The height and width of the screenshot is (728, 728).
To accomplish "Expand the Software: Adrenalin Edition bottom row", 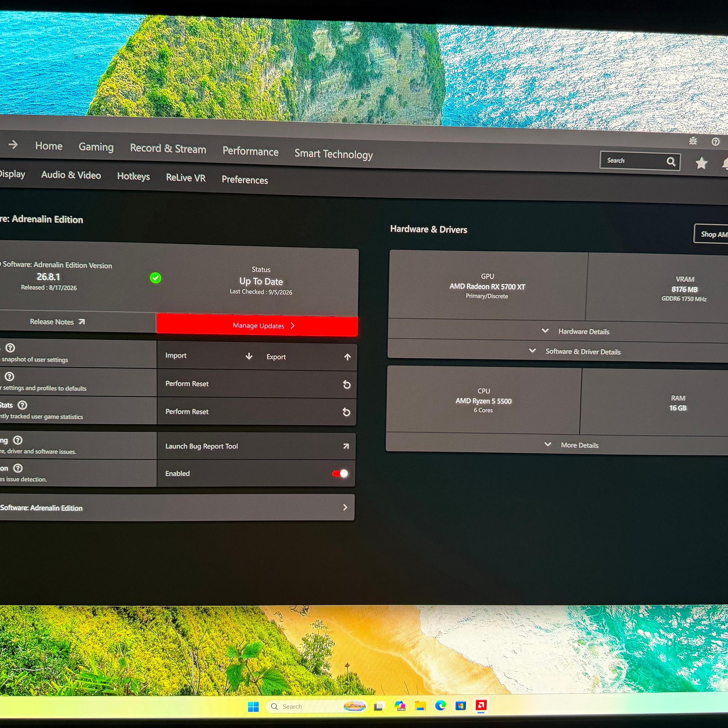I will coord(177,508).
